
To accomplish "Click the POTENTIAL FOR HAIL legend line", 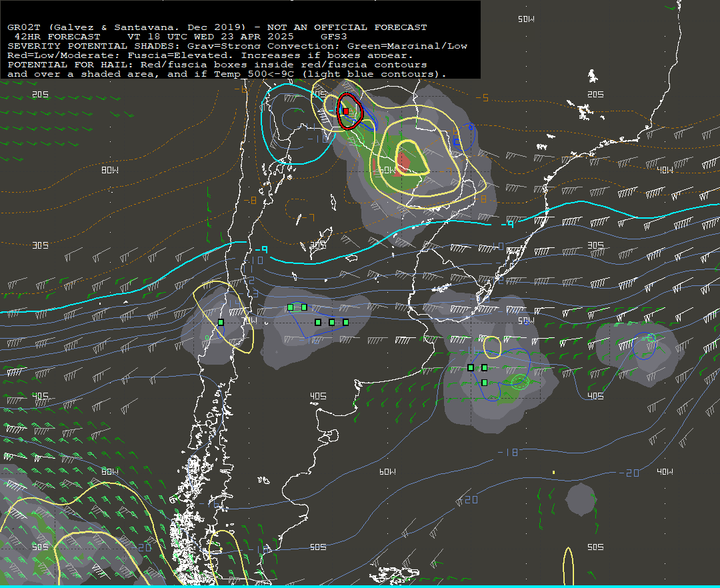I will coord(217,65).
